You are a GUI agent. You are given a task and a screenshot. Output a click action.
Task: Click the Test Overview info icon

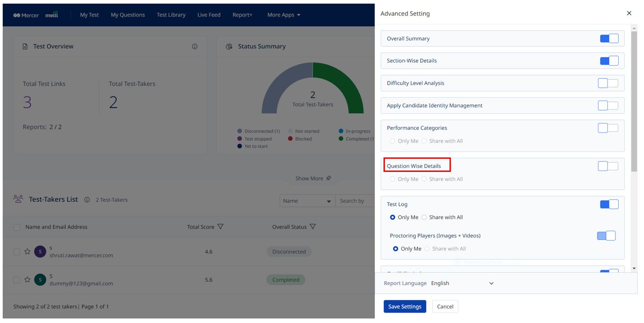click(x=194, y=47)
